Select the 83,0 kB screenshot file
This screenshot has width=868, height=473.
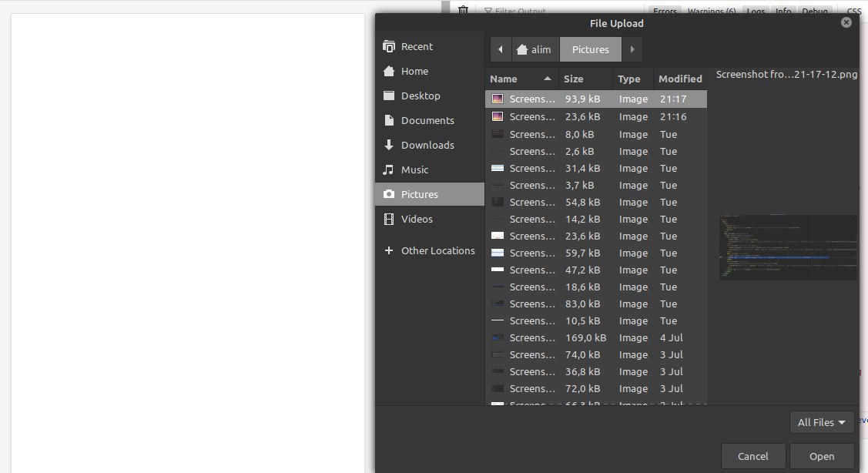point(596,304)
